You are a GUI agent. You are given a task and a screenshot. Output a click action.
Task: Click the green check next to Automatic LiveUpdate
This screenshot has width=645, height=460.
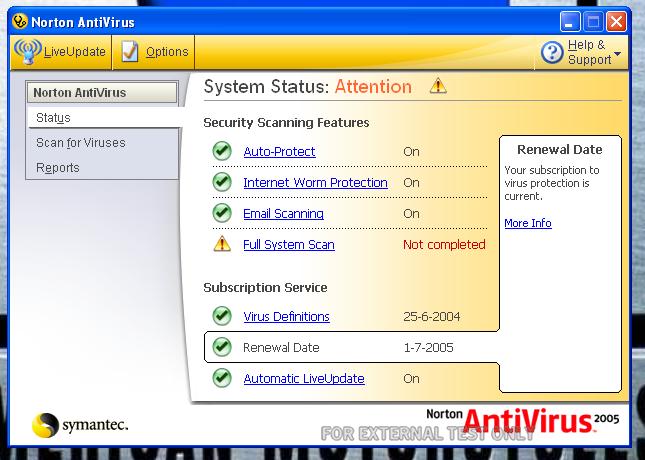[x=222, y=378]
